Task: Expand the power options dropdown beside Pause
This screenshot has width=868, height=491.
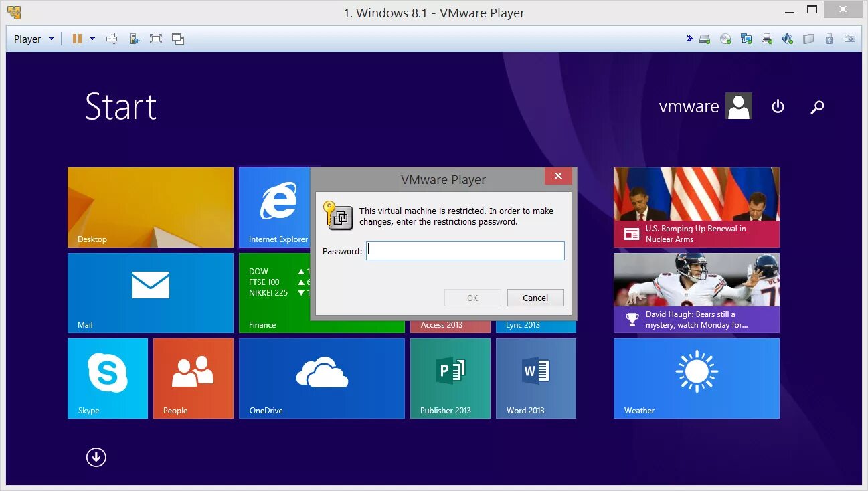Action: (x=92, y=39)
